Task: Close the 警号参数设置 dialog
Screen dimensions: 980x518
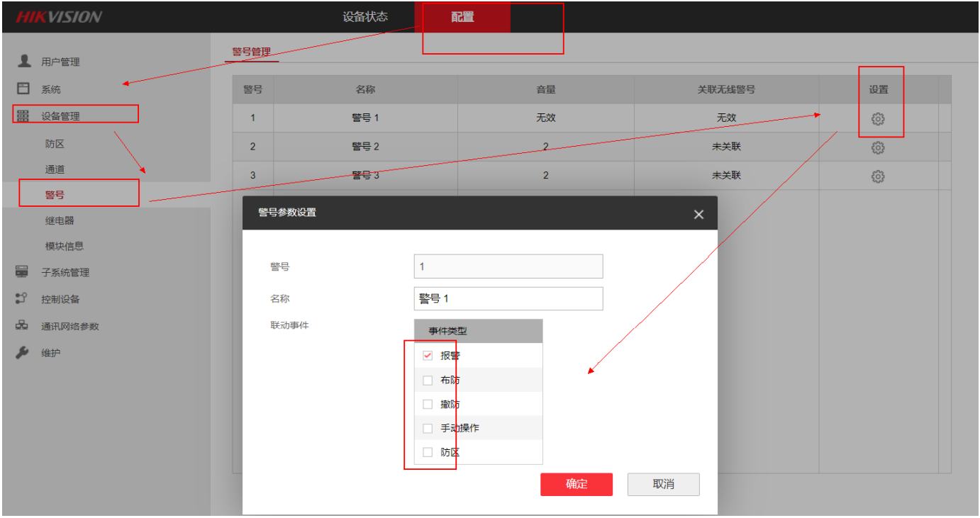Action: click(698, 214)
